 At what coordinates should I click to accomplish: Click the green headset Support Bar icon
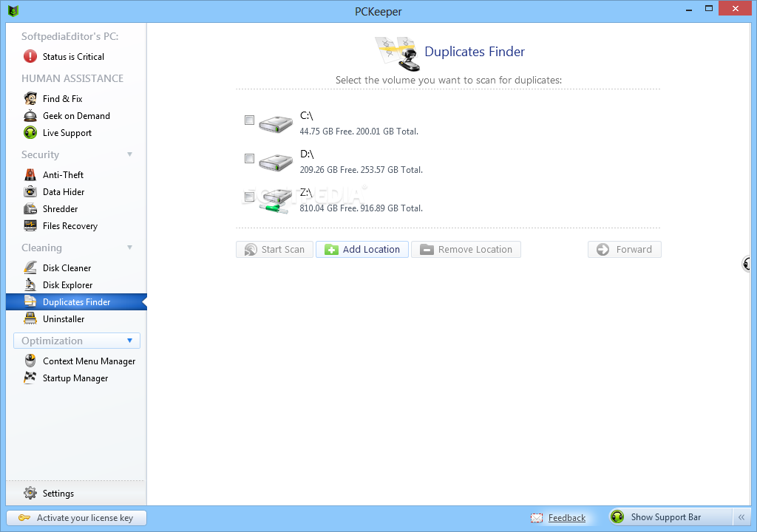[x=617, y=517]
